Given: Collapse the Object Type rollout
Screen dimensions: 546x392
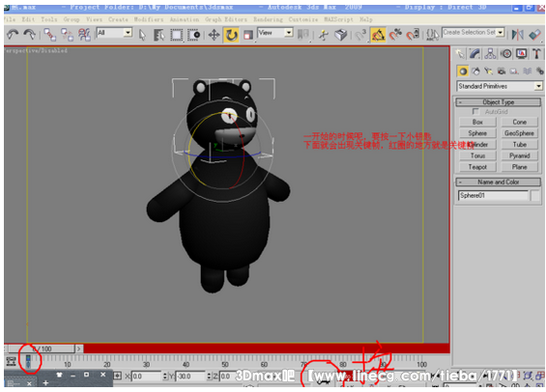Looking at the screenshot, I should click(x=499, y=102).
